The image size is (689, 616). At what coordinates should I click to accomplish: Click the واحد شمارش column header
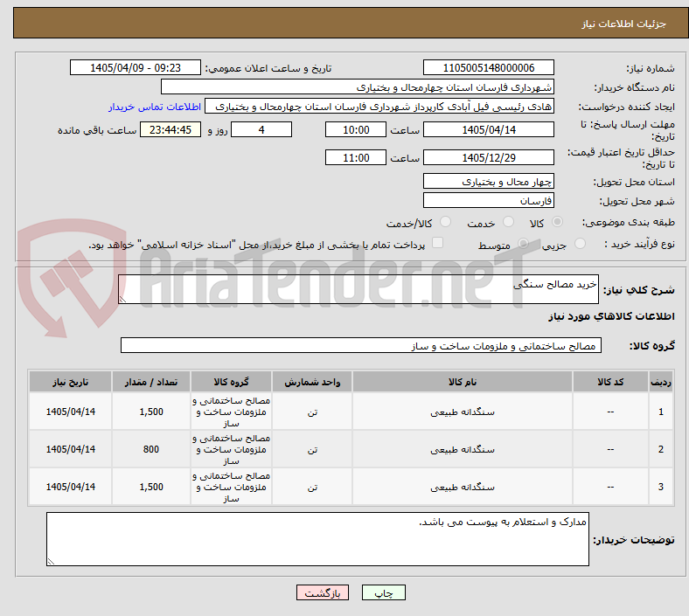(312, 382)
